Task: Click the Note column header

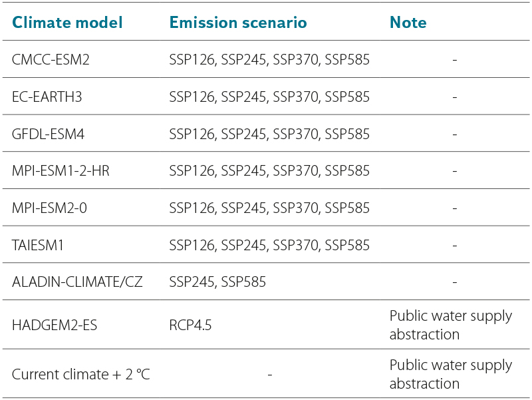Action: (x=408, y=23)
